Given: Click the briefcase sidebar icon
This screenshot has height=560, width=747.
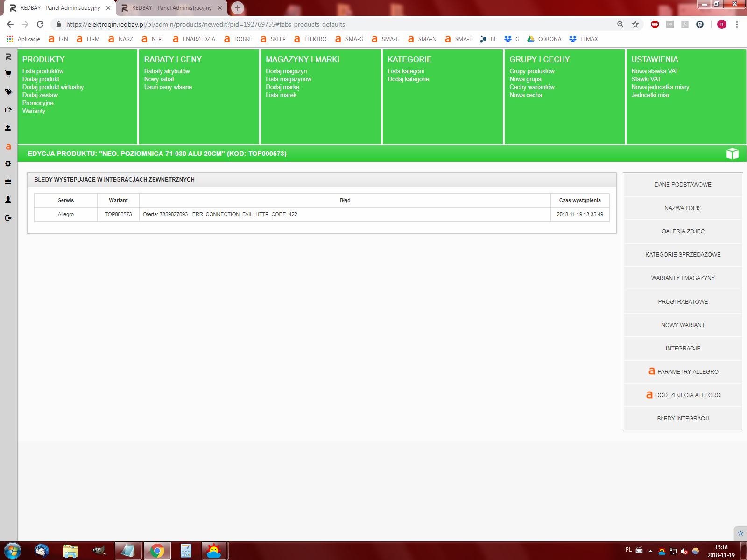Looking at the screenshot, I should pos(8,182).
